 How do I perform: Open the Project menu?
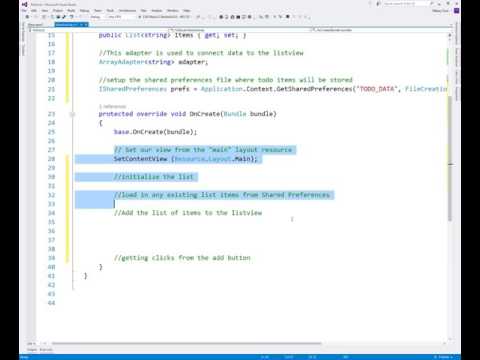[x=58, y=11]
